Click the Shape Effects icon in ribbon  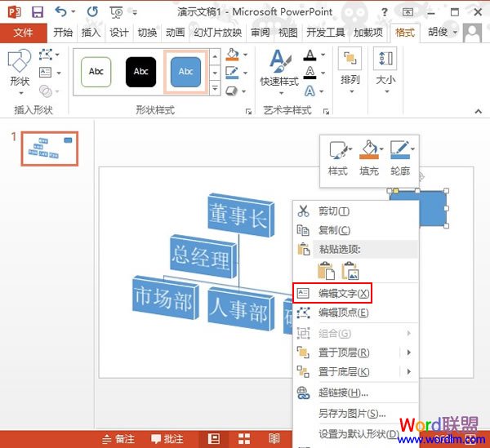[x=232, y=91]
